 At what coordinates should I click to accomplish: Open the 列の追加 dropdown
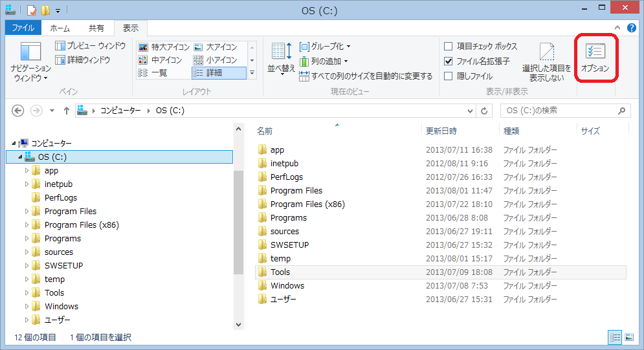(x=324, y=61)
